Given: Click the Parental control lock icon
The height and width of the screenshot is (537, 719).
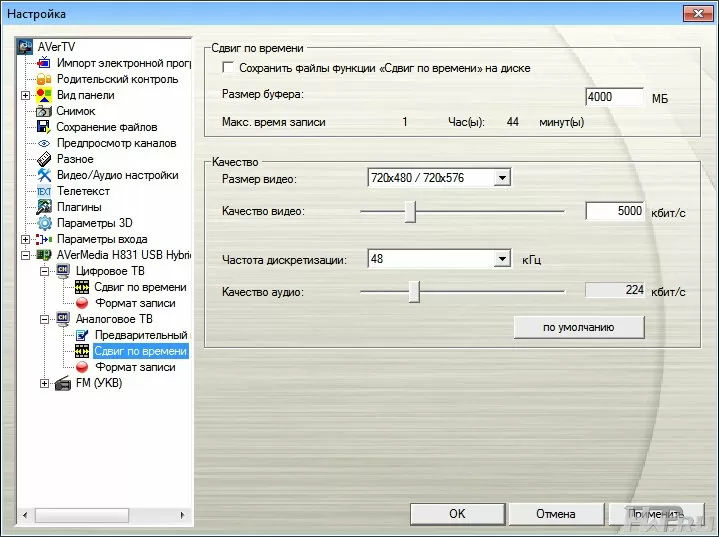Looking at the screenshot, I should click(44, 79).
